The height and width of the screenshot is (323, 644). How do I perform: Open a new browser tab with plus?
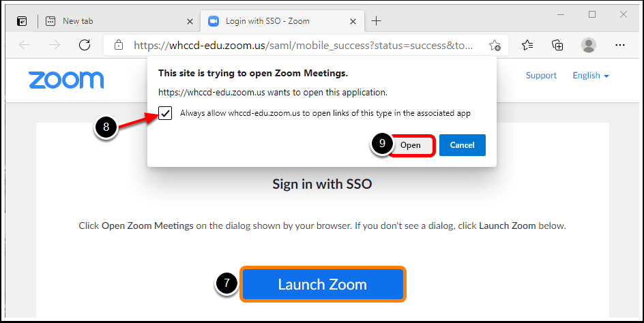click(376, 21)
